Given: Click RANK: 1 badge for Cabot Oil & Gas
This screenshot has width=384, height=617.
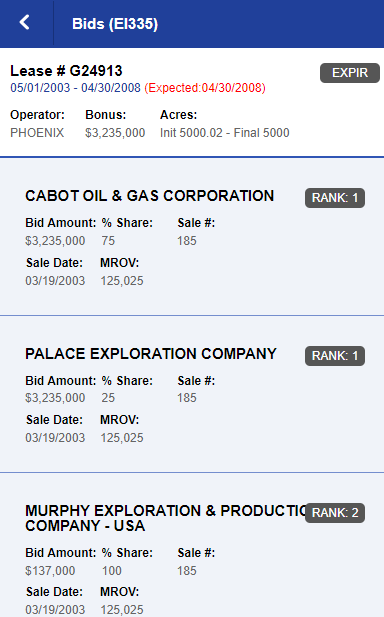Looking at the screenshot, I should pos(335,198).
